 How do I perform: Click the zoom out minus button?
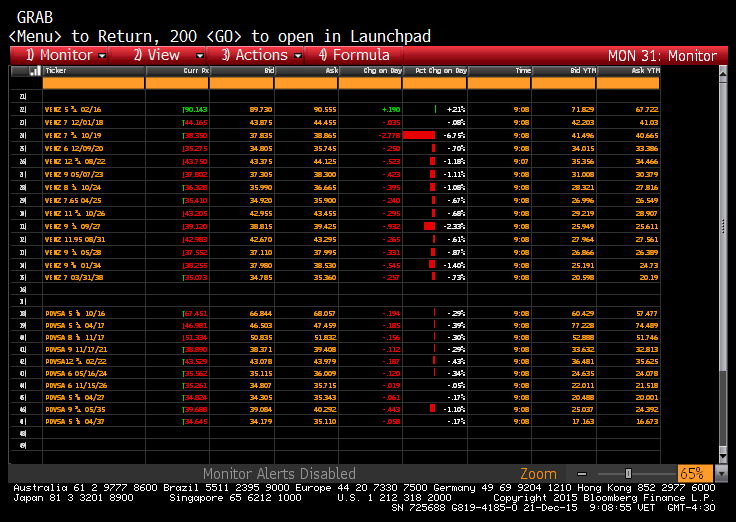click(x=582, y=474)
